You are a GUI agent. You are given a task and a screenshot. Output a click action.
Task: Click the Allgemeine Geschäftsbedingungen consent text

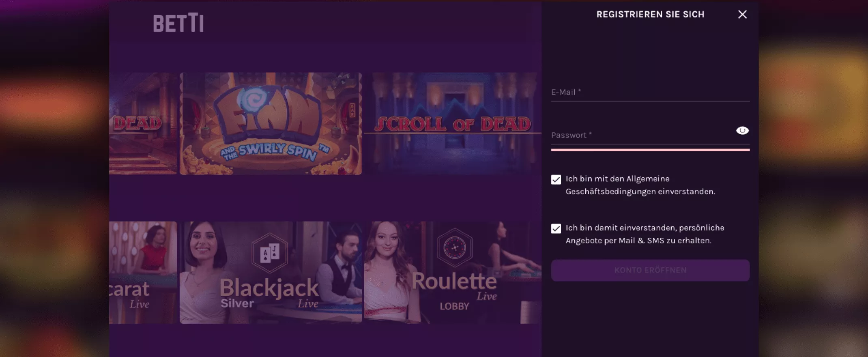click(x=640, y=185)
